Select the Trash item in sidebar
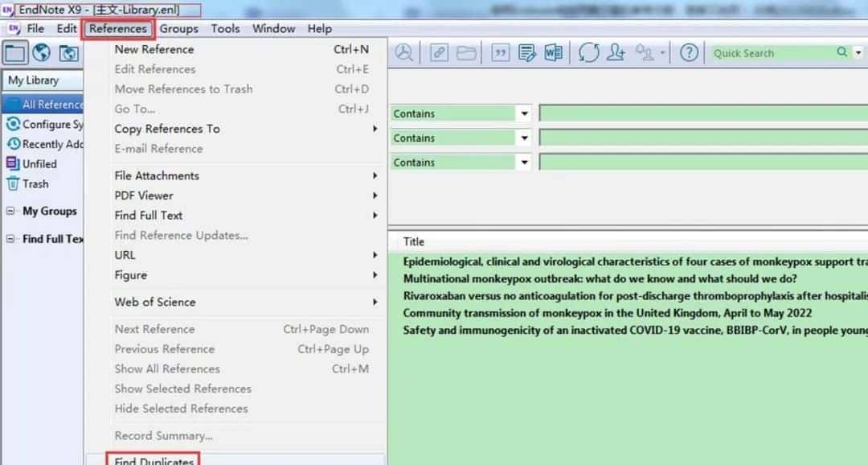Screen dimensions: 868x465 coord(35,184)
